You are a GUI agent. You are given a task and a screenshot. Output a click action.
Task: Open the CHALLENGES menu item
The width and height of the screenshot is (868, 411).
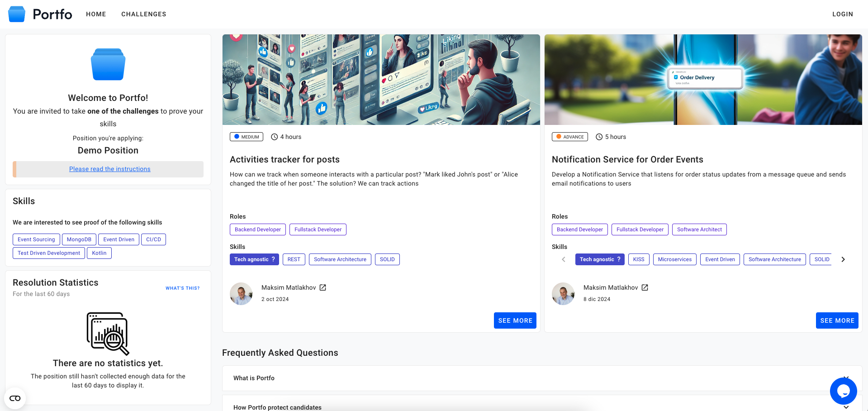144,14
